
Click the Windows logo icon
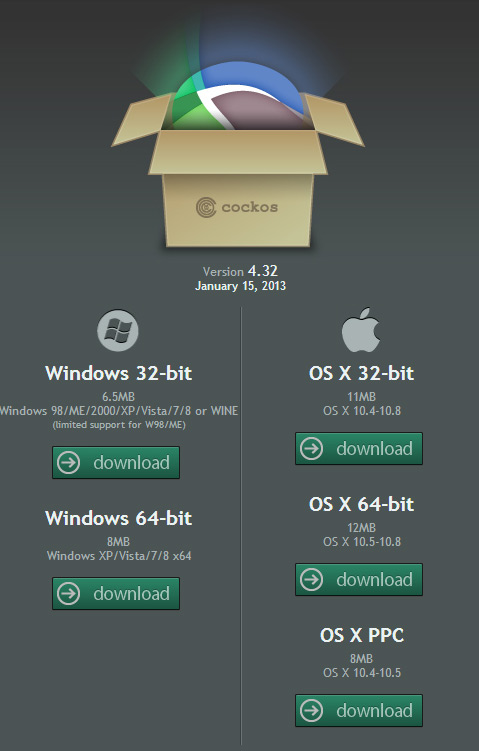tap(118, 330)
